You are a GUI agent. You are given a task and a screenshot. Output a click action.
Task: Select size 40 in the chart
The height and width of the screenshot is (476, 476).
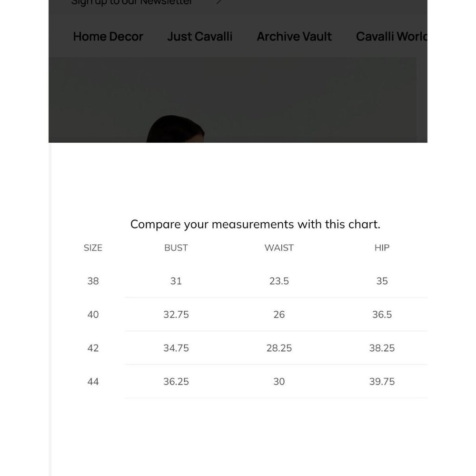tap(93, 315)
